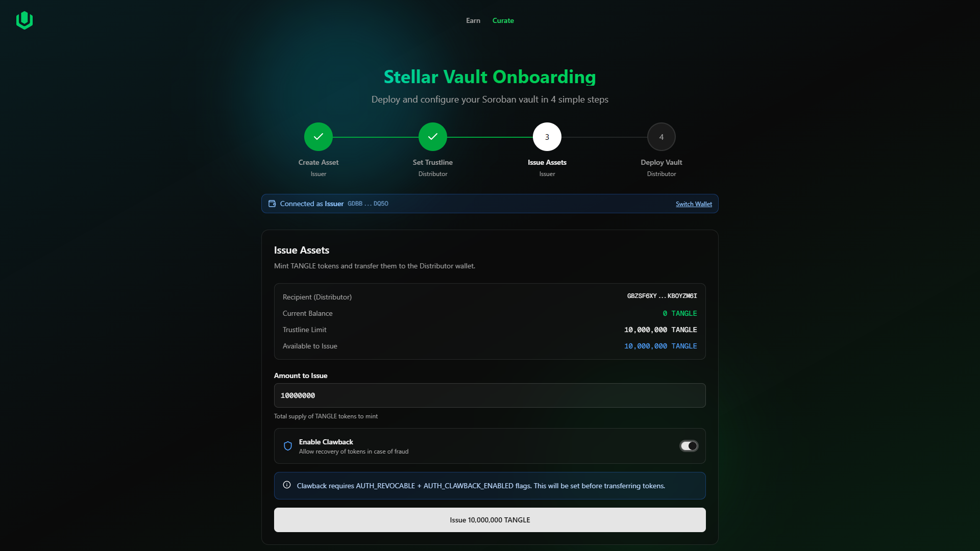Click the Set Trustline checkmark step circle
The image size is (980, 551).
pos(433,137)
